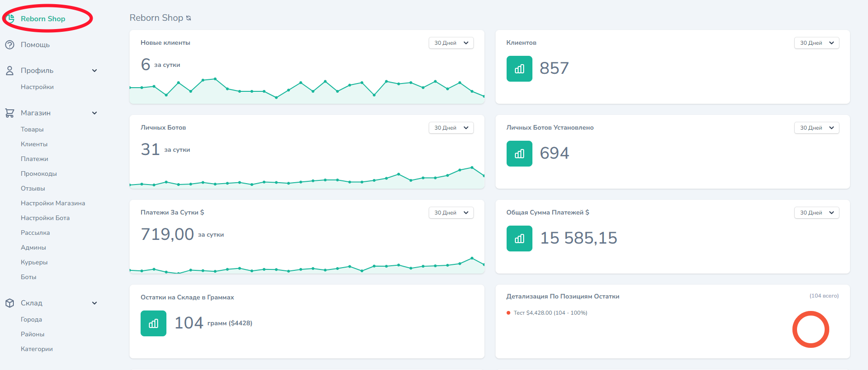The image size is (868, 370).
Task: Click the red legend dot beside Тест
Action: [x=508, y=313]
